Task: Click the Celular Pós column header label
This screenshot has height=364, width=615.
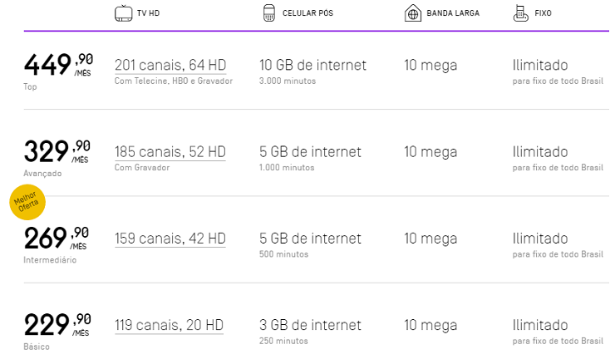Action: (x=309, y=13)
